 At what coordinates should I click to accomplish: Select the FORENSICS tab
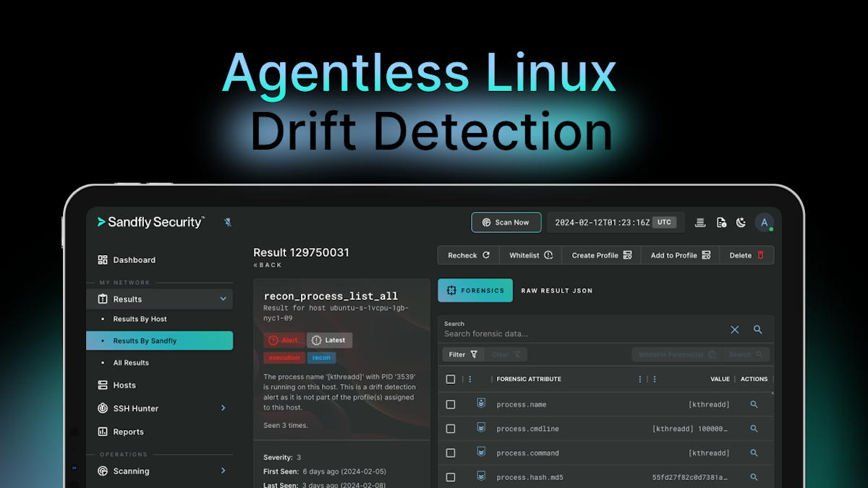click(x=475, y=290)
